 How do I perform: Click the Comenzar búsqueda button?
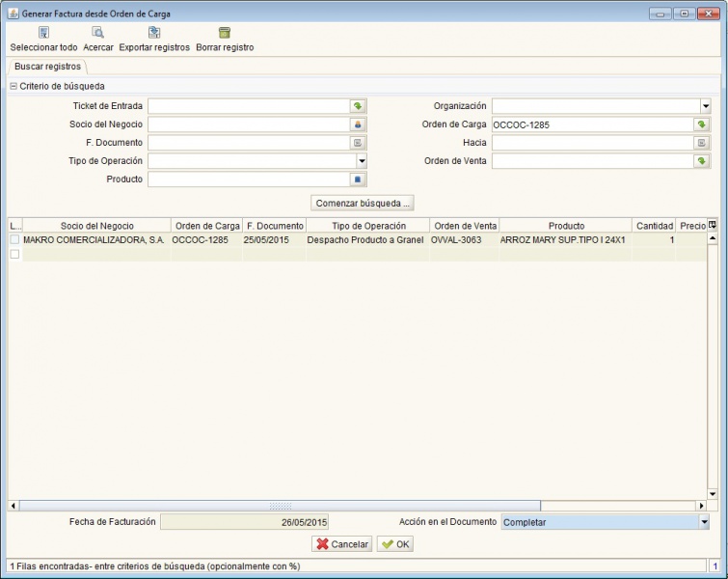coord(363,203)
